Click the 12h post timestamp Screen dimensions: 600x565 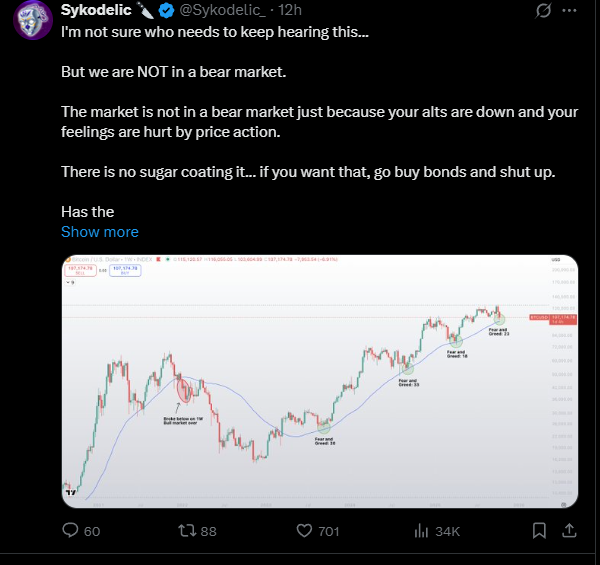click(x=288, y=10)
